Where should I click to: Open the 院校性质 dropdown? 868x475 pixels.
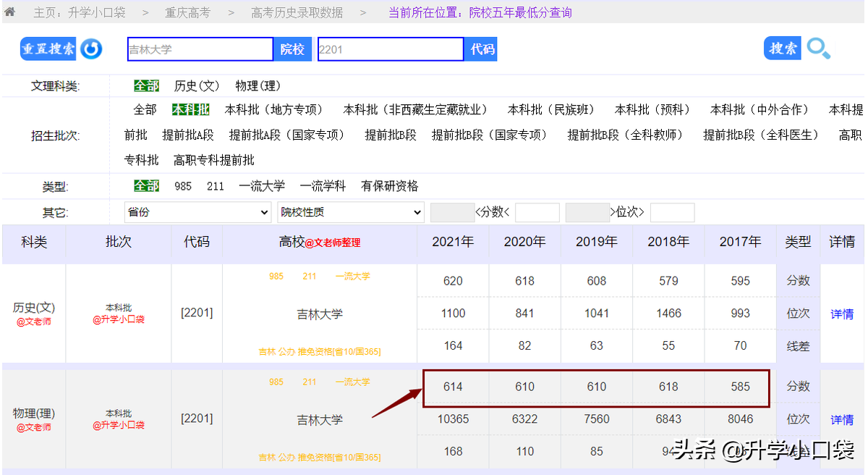coord(350,211)
